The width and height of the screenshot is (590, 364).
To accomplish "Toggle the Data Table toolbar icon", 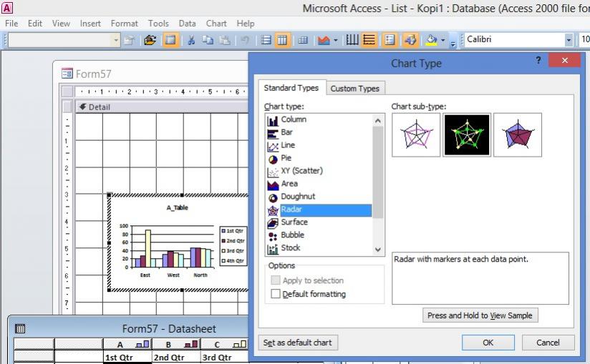I will click(303, 39).
